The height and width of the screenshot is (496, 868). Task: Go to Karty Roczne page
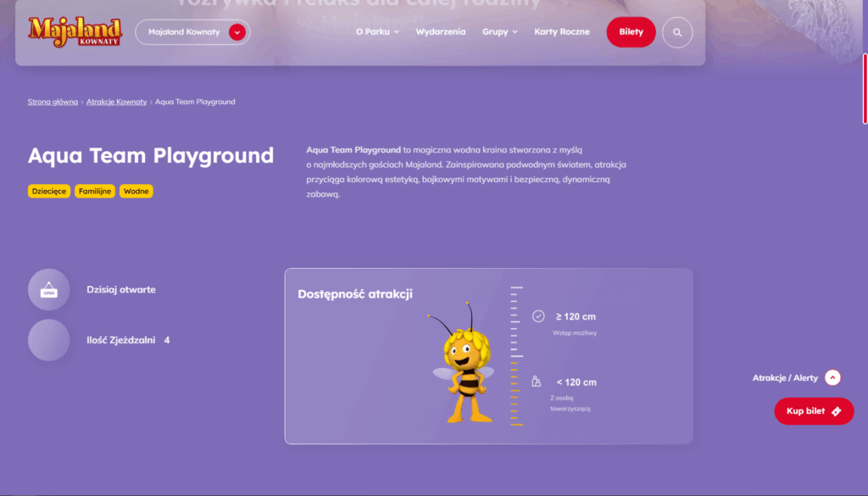point(562,32)
